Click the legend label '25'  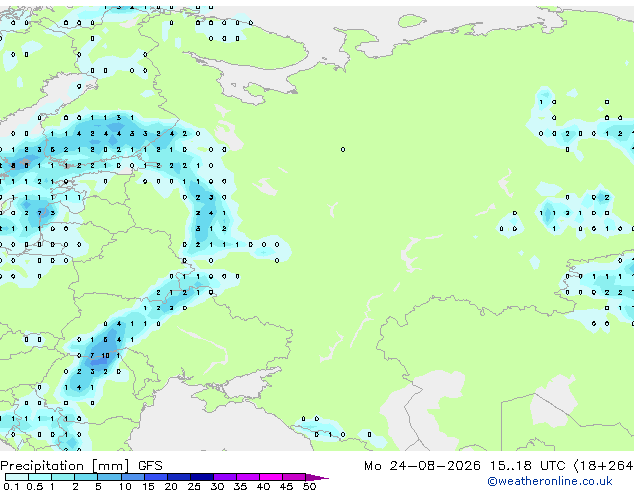[x=194, y=486]
